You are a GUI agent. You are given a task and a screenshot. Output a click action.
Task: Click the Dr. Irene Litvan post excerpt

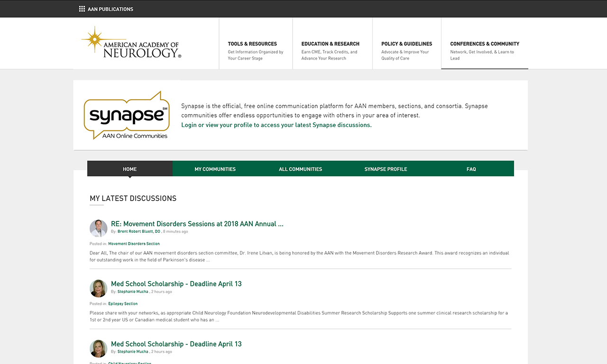point(299,256)
